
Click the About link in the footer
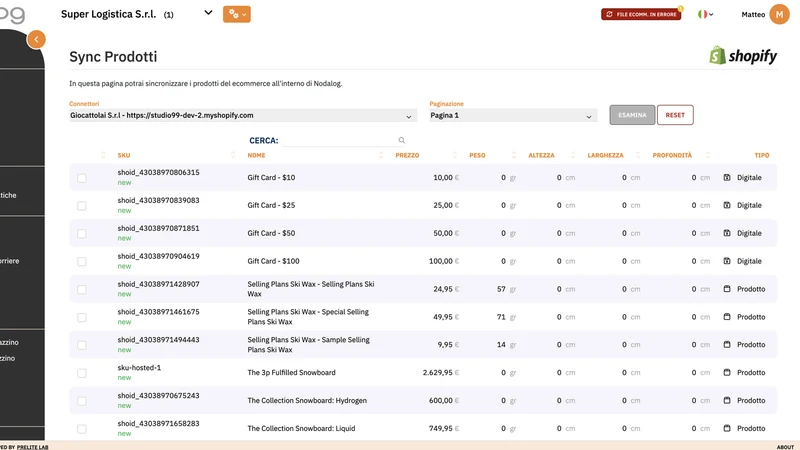pyautogui.click(x=785, y=447)
